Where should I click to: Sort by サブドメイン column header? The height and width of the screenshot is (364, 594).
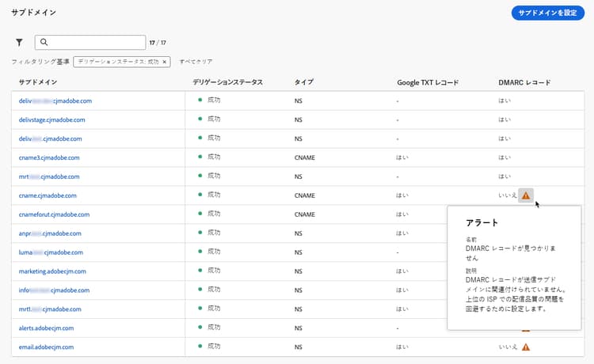pyautogui.click(x=38, y=82)
